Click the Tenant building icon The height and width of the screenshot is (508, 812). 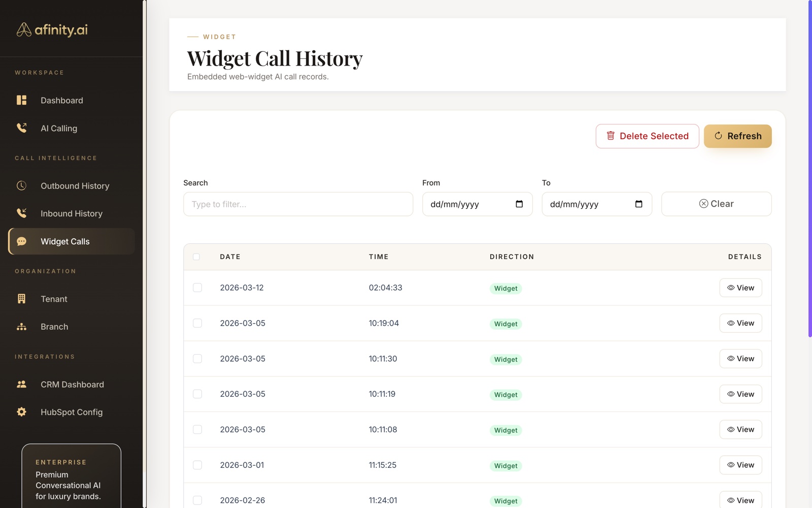pos(21,299)
